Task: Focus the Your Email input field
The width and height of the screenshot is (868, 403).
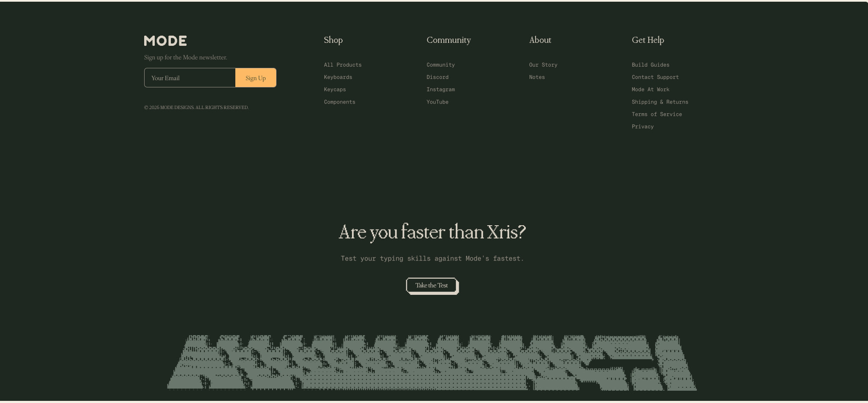Action: (190, 78)
